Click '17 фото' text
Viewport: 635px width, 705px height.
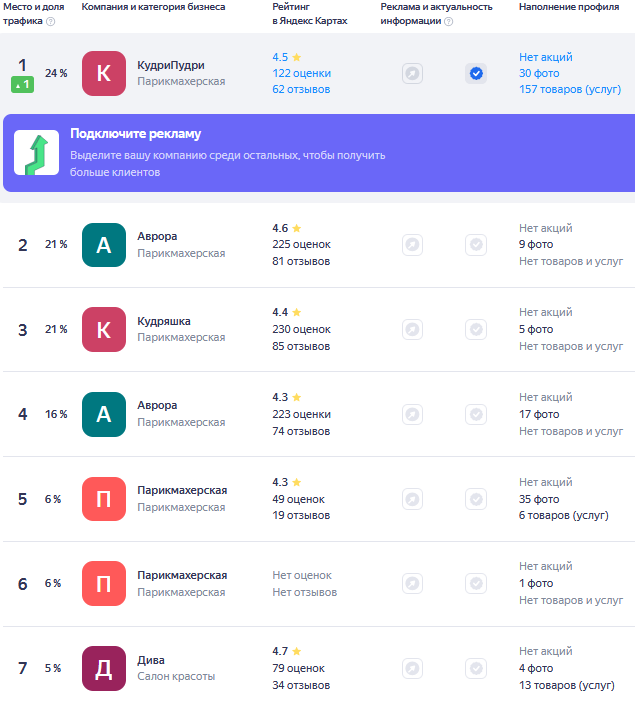click(539, 414)
